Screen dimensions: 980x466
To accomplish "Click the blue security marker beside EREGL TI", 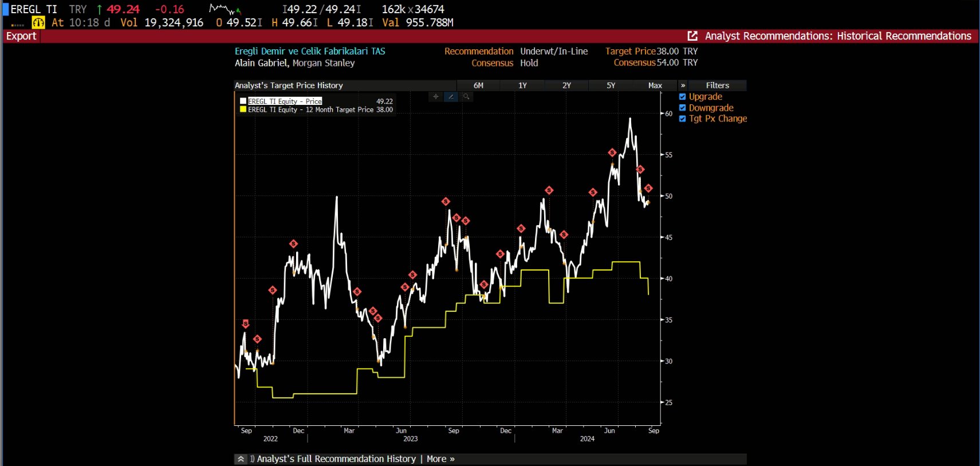I will [6, 9].
